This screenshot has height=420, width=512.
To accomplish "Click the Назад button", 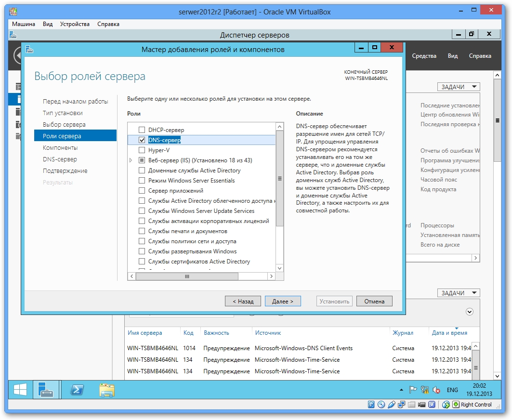I will (243, 301).
